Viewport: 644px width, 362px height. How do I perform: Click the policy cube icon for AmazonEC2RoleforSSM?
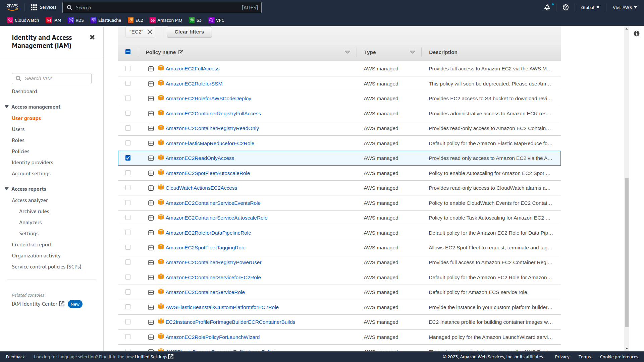tap(161, 83)
